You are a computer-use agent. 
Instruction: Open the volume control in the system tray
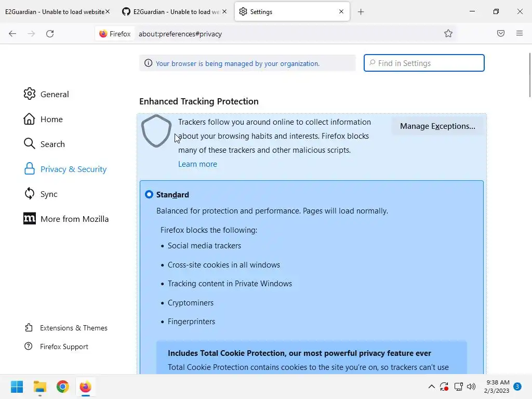(x=471, y=387)
